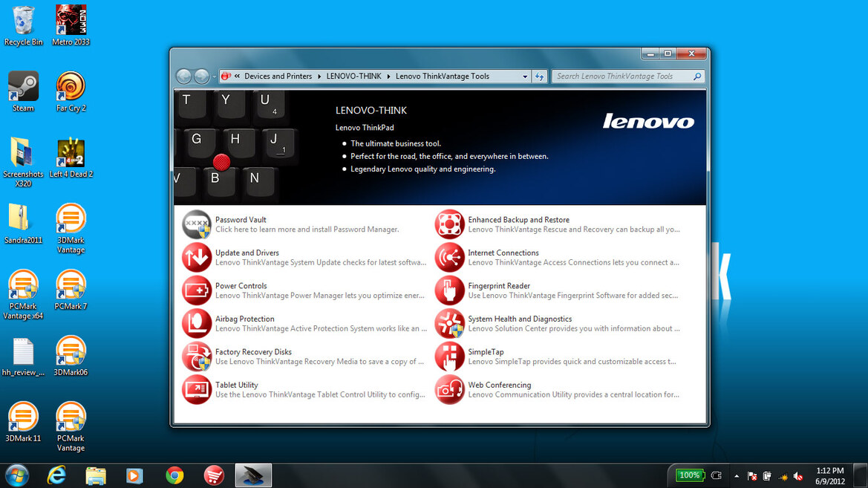Launch the SimpleTap icon
The image size is (868, 488).
449,357
